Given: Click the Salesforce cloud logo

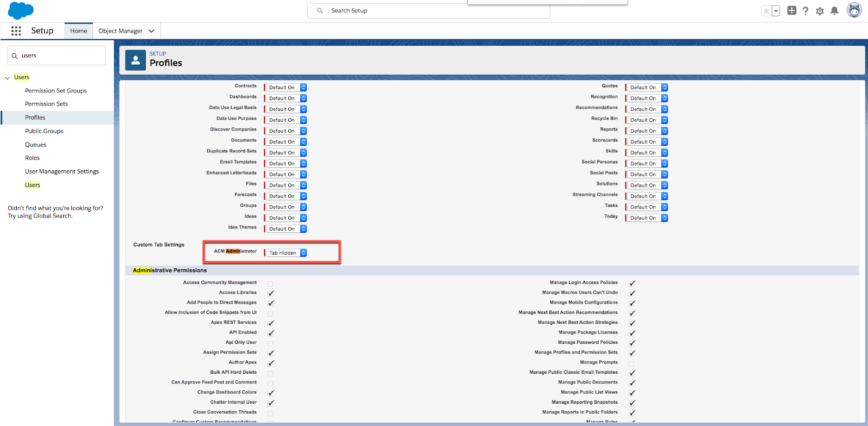Looking at the screenshot, I should coord(21,10).
